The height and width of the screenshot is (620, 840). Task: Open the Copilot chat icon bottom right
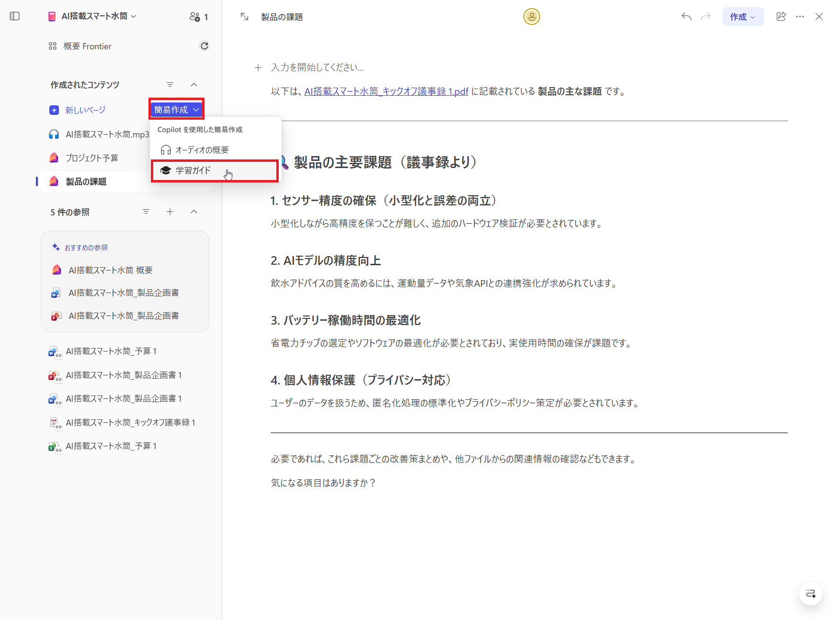(x=810, y=594)
